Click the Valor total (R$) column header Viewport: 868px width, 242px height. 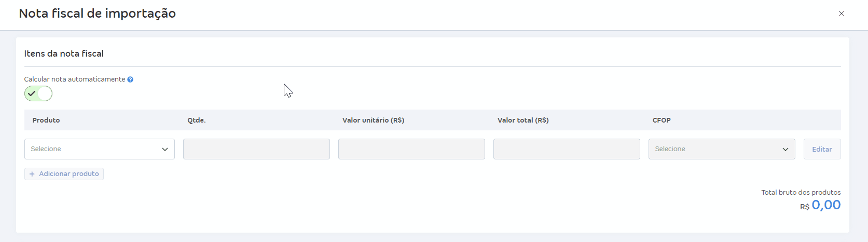(523, 120)
